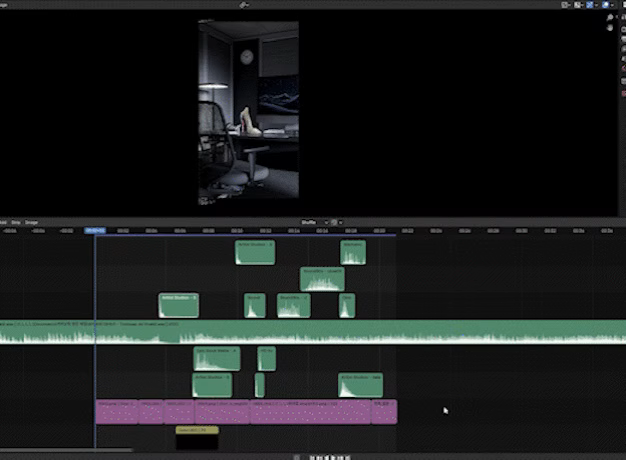The width and height of the screenshot is (626, 460).
Task: Click the pink-red tab in the right sidebar
Action: point(623,93)
